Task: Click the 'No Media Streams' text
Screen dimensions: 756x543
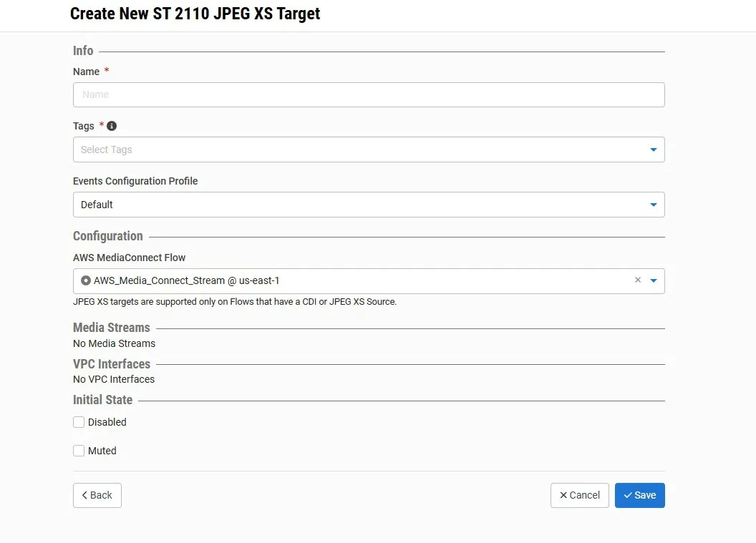Action: [x=115, y=343]
